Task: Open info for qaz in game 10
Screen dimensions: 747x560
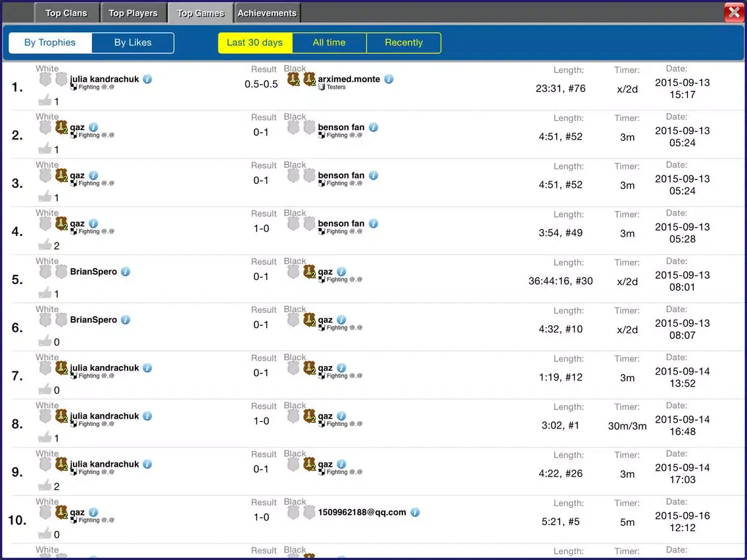Action: coord(93,512)
